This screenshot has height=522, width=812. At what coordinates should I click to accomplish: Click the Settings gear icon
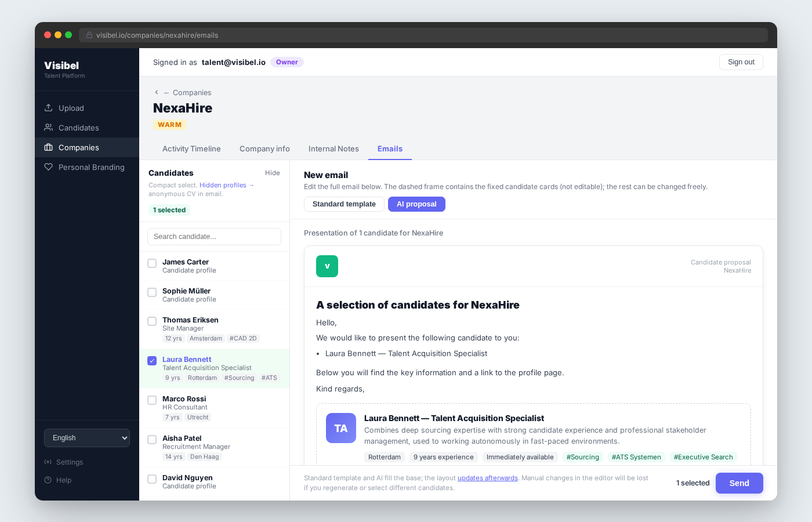(48, 462)
